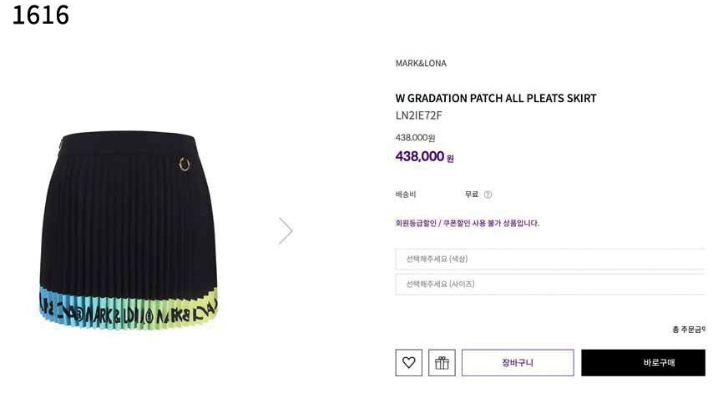The height and width of the screenshot is (418, 718).
Task: Select the product code LN2IE72F
Action: [419, 115]
